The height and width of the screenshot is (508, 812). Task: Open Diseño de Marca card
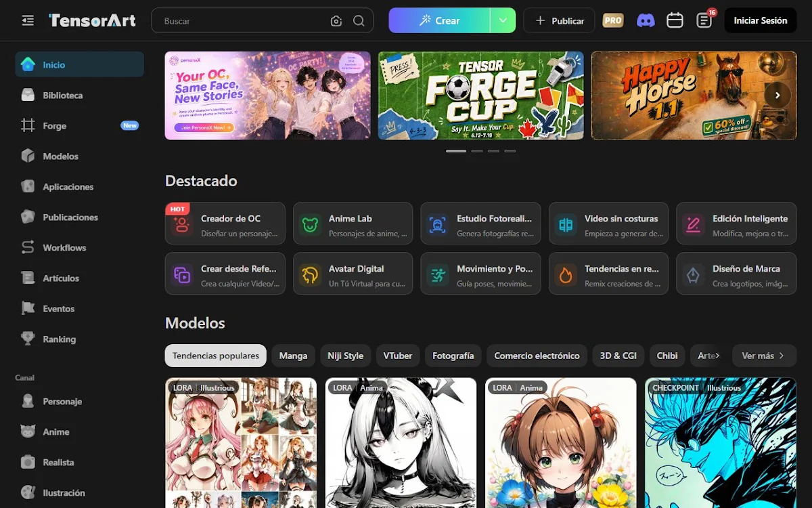click(x=736, y=273)
